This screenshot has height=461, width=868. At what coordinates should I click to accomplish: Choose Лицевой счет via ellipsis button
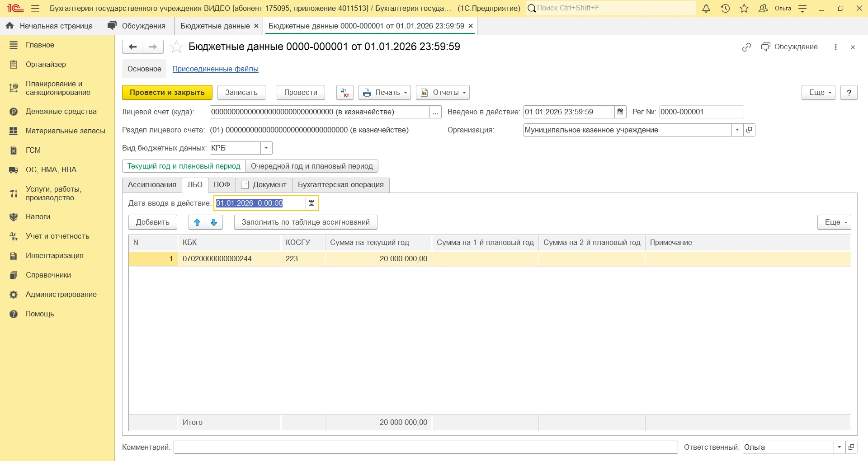[435, 112]
